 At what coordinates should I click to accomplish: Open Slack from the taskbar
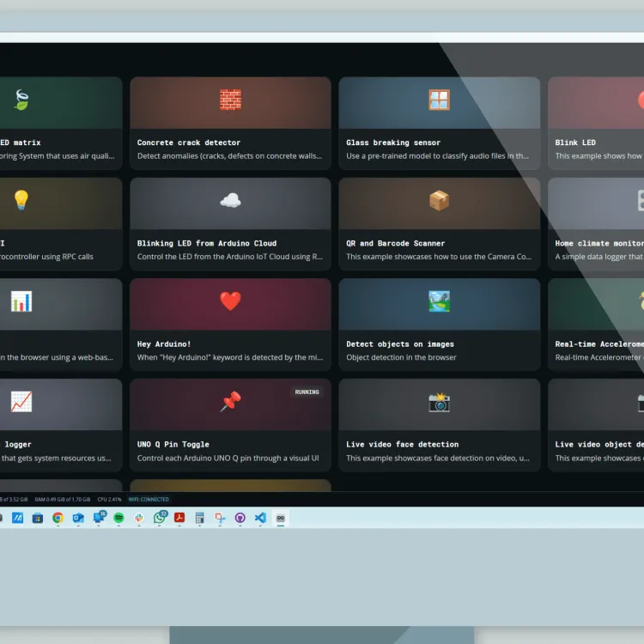pyautogui.click(x=139, y=518)
